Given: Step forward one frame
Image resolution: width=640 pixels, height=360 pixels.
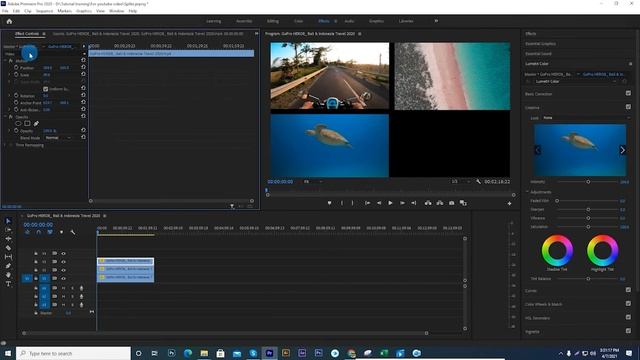Looking at the screenshot, I should (402, 203).
